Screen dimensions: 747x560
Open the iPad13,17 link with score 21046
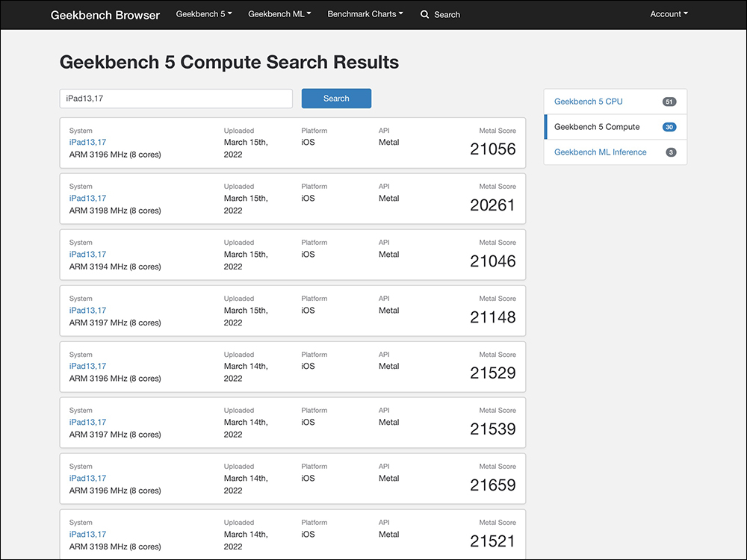[x=88, y=255]
